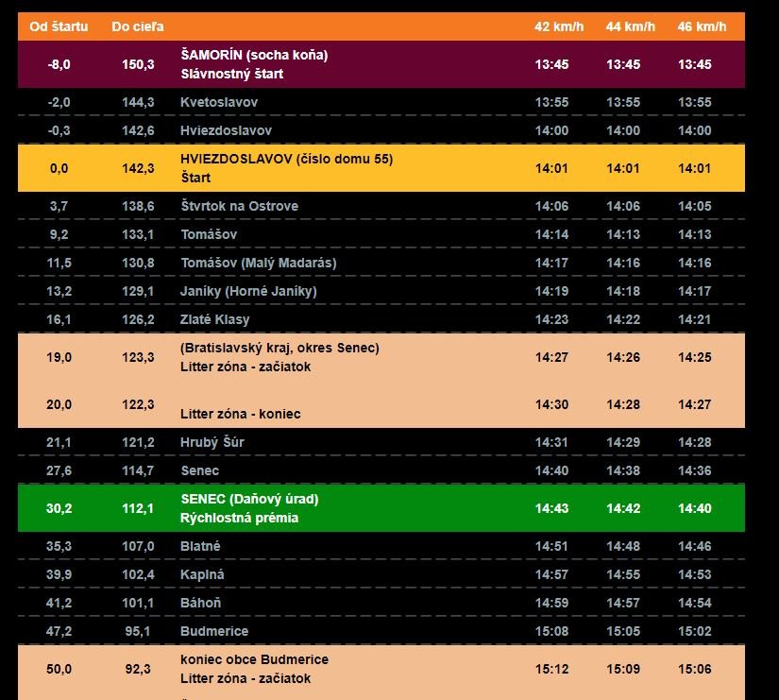The image size is (779, 700).
Task: Select the Hrubý Šúr location
Action: [x=212, y=442]
